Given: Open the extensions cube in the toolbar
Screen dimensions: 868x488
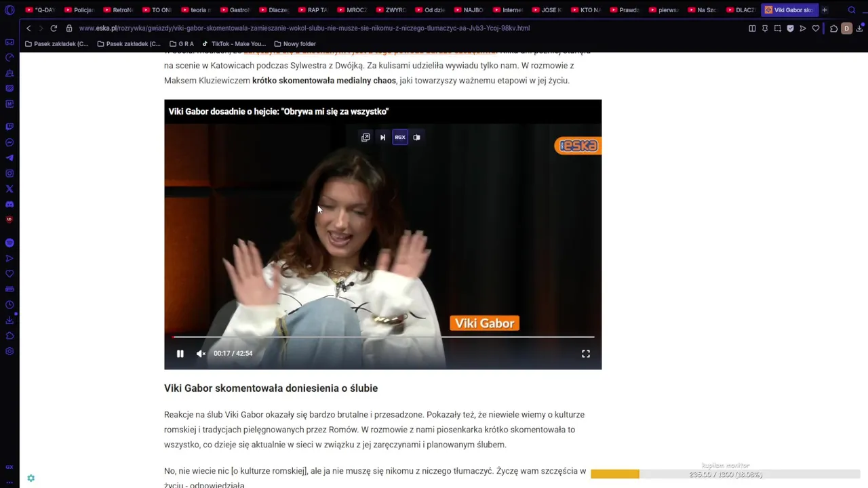Looking at the screenshot, I should (834, 28).
